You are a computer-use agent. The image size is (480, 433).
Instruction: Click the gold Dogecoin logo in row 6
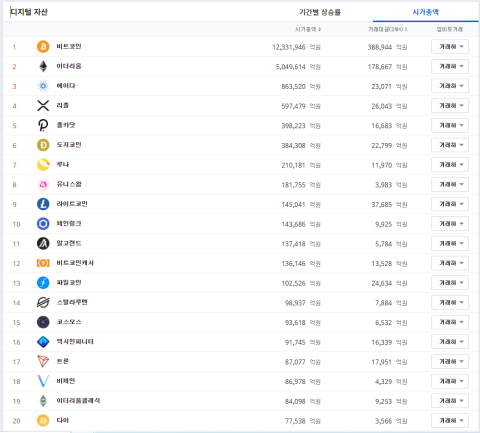tap(43, 145)
